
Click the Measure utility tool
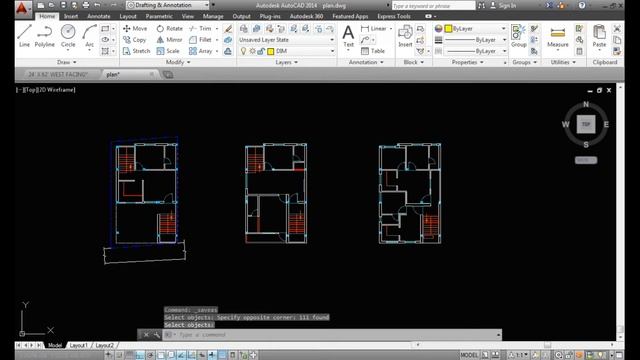point(558,36)
